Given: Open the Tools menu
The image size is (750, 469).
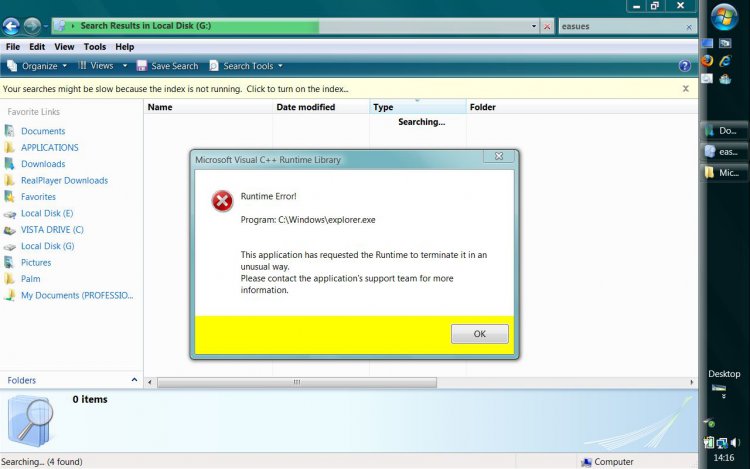Looking at the screenshot, I should click(x=95, y=47).
